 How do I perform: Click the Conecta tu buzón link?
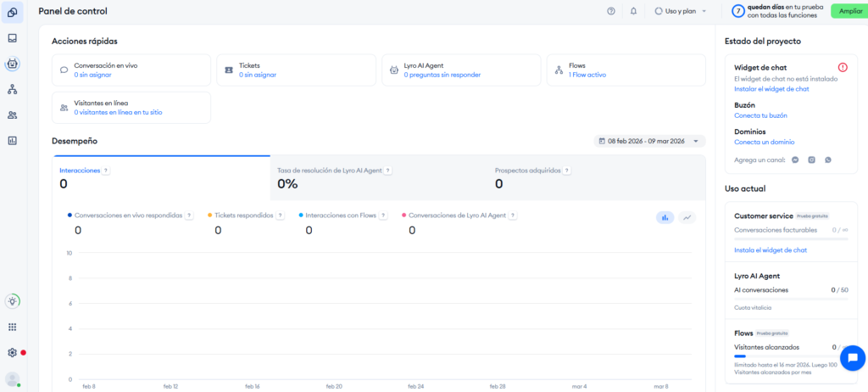coord(760,115)
